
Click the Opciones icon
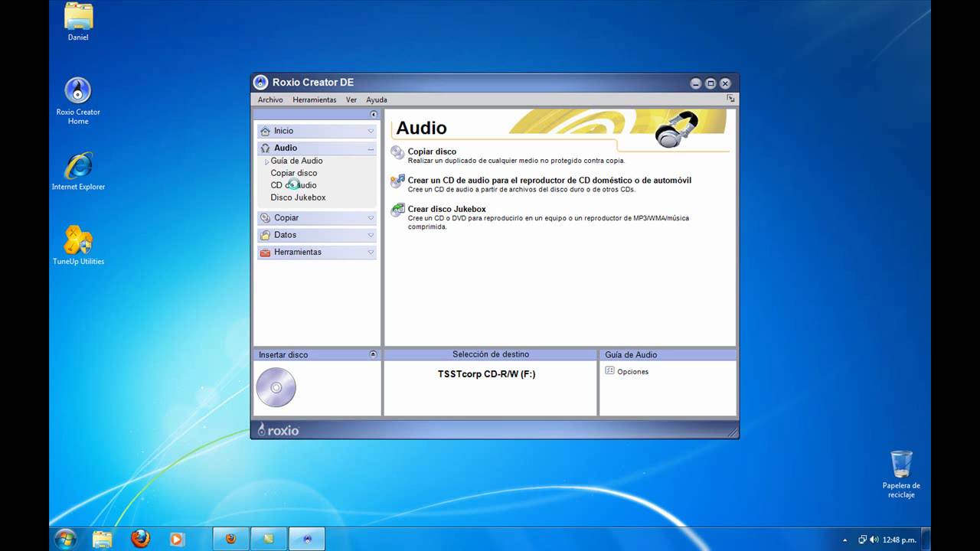(609, 370)
